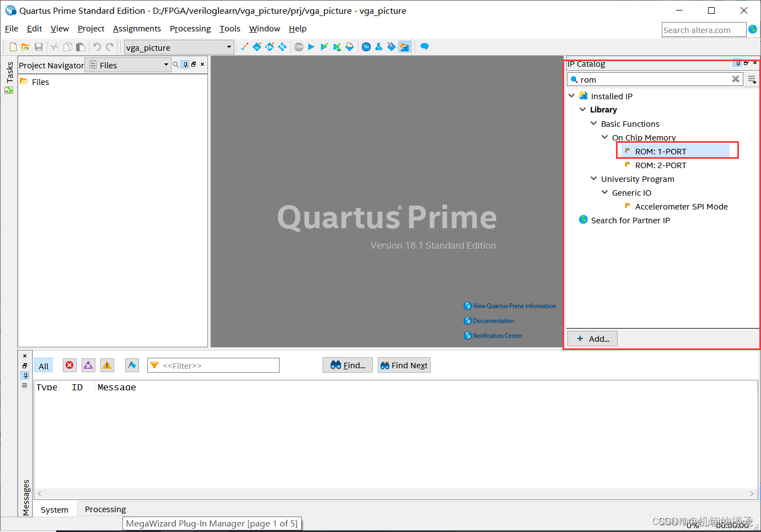Click the New file toolbar icon
The image size is (761, 532).
click(13, 47)
